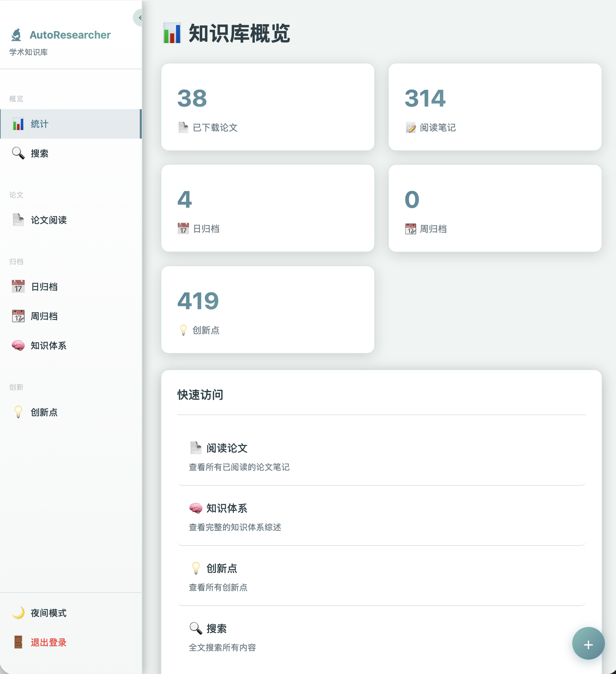Click the brain icon beside sidebar 知识体系
616x674 pixels.
[x=18, y=346]
